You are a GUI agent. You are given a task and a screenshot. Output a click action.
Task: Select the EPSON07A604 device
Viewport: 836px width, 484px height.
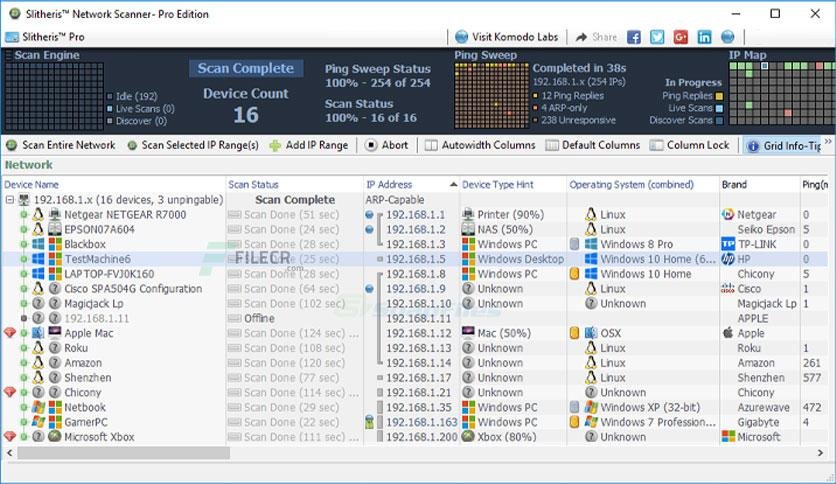coord(99,230)
